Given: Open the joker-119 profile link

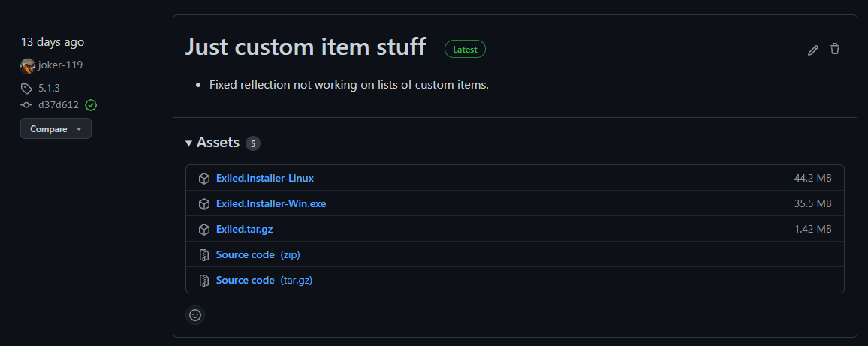Looking at the screenshot, I should (60, 65).
